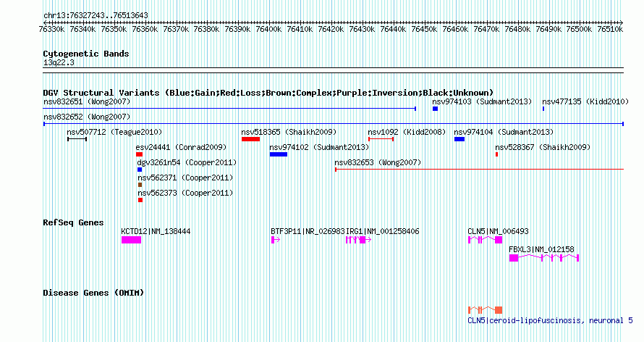The height and width of the screenshot is (342, 644).
Task: Click the 13q22.3 cytogenetic band bar
Action: 333,70
